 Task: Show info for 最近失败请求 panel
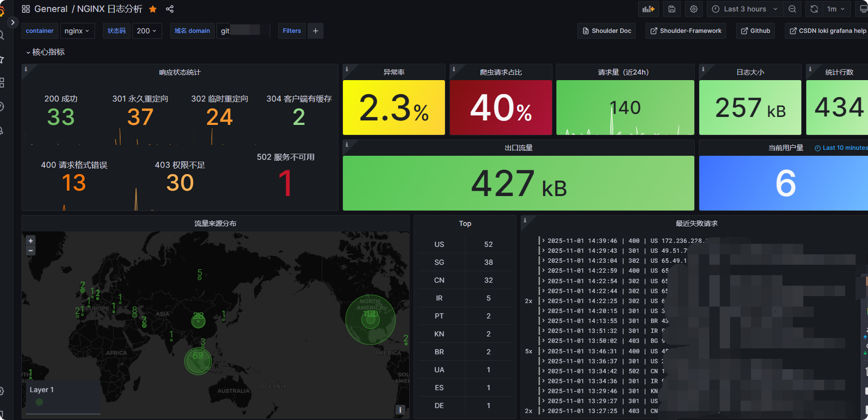pyautogui.click(x=525, y=220)
